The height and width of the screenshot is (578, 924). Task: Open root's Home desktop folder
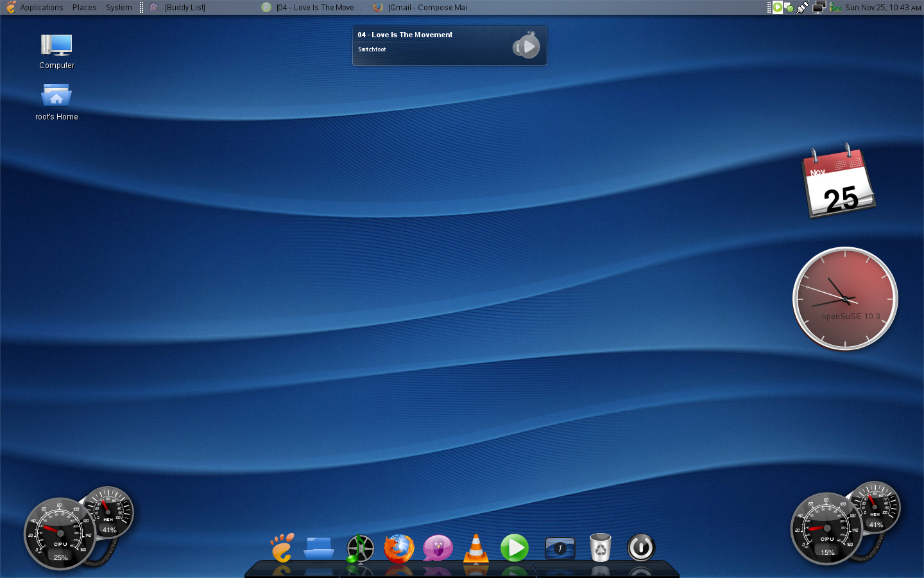tap(56, 102)
